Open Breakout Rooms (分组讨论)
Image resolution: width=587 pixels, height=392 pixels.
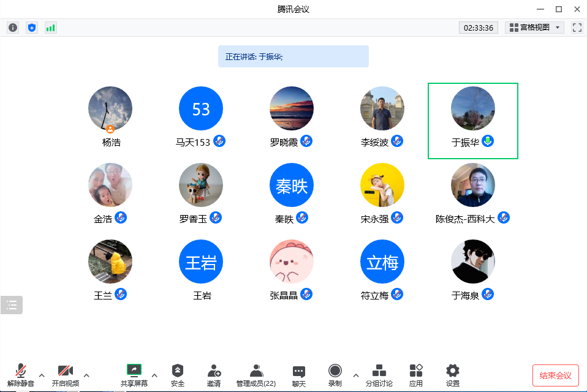click(x=379, y=375)
